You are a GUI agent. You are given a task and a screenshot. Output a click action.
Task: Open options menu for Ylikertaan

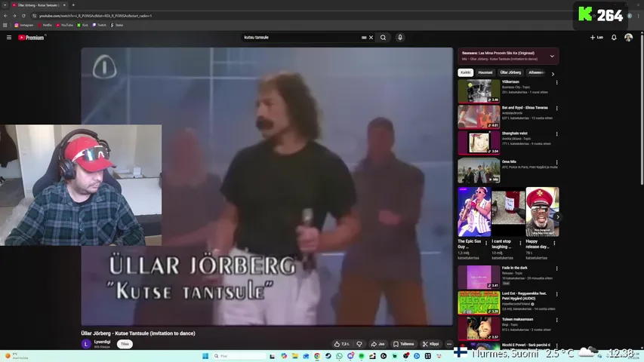pyautogui.click(x=557, y=82)
